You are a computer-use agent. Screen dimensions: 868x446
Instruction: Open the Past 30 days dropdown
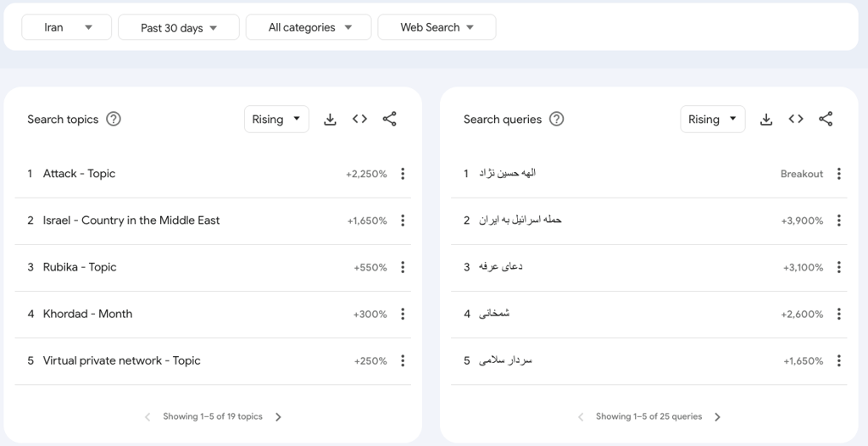click(179, 27)
